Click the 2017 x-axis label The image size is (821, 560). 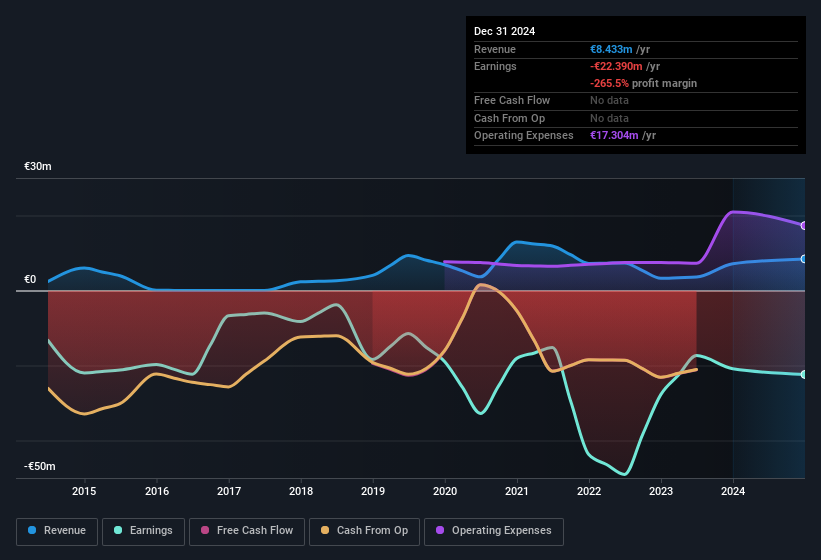pos(229,491)
